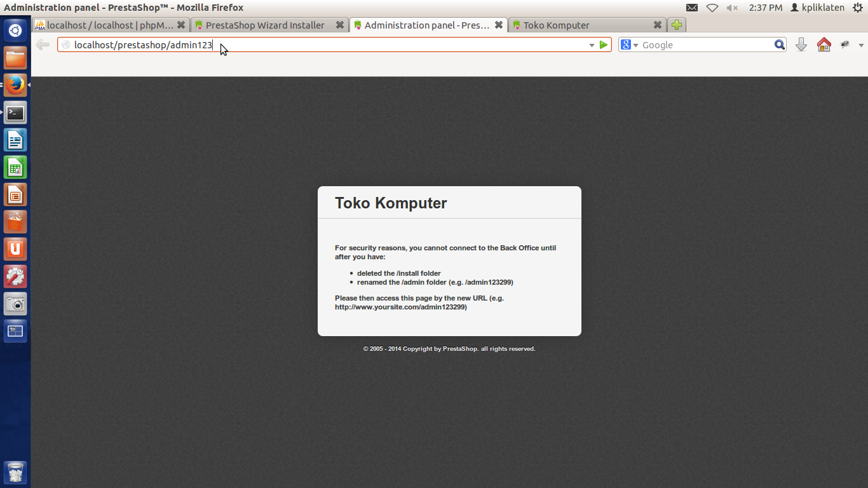Click the example URL yoursite.com/admin123299 text
The image size is (868, 488).
(x=401, y=307)
